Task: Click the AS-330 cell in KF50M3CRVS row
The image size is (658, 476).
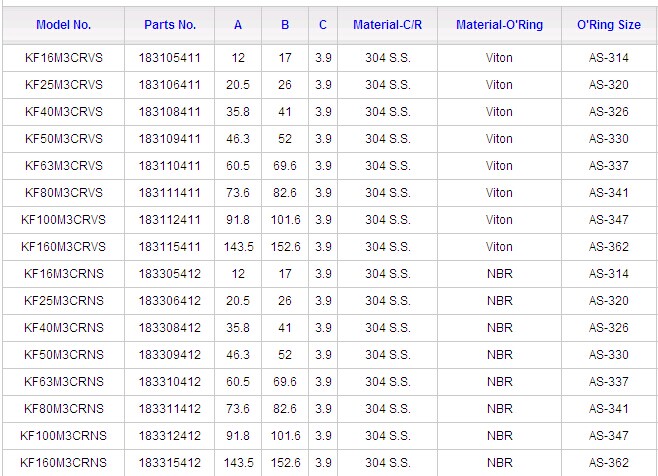Action: click(x=608, y=139)
